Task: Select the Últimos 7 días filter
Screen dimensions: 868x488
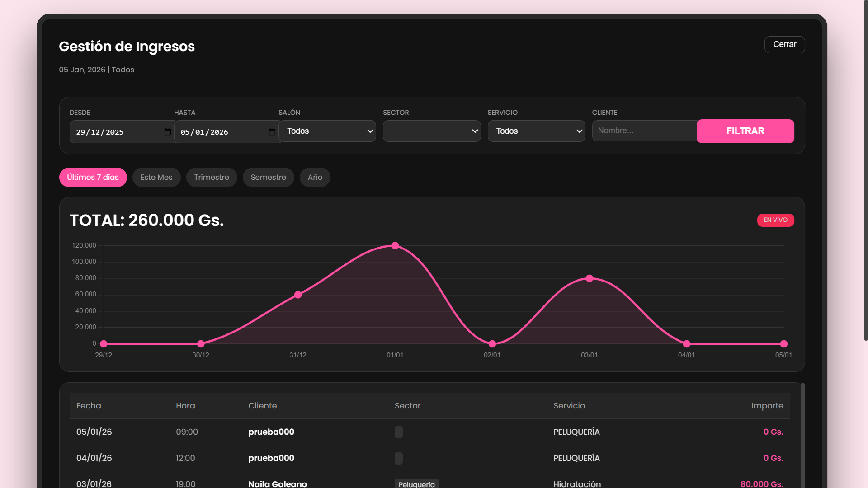Action: click(x=93, y=178)
